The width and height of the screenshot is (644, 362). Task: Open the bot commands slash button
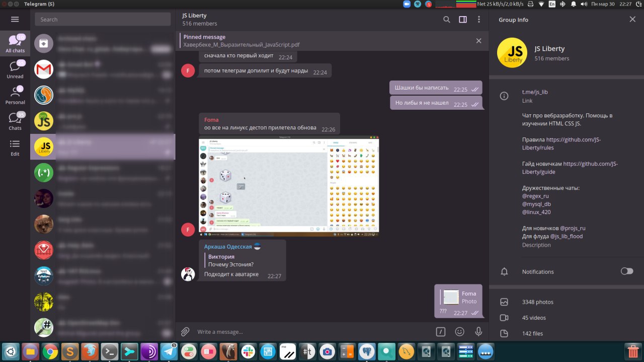pyautogui.click(x=441, y=332)
